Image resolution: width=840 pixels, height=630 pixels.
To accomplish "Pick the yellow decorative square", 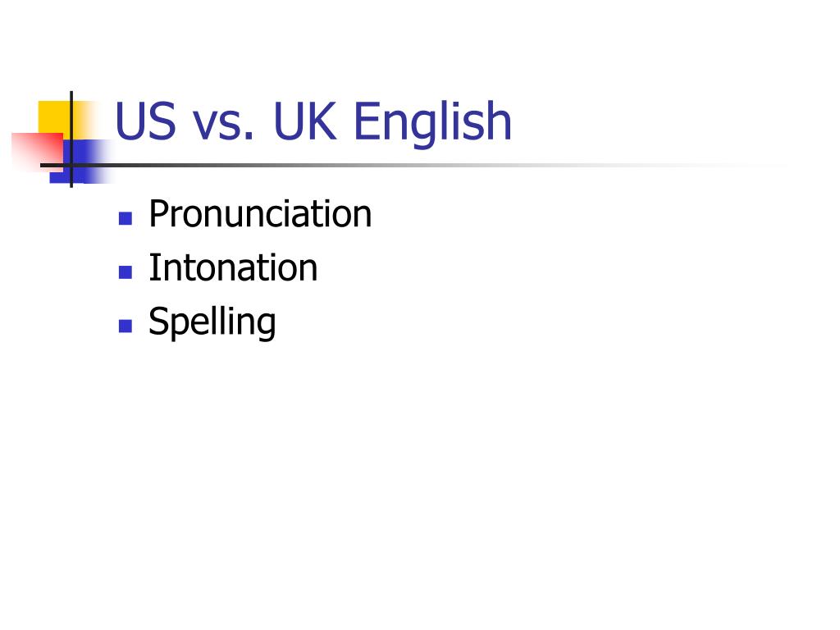I will coord(53,116).
